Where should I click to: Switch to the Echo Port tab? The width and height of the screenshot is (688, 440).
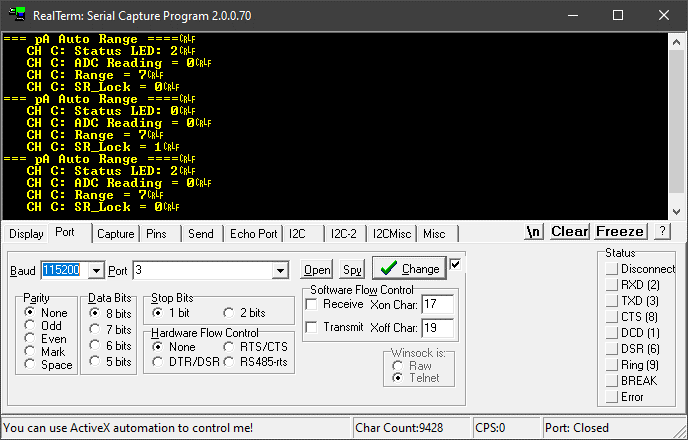[253, 234]
